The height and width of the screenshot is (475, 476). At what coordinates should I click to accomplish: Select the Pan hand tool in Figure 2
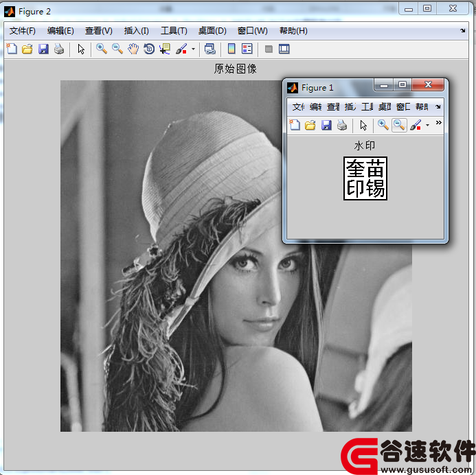pos(133,49)
